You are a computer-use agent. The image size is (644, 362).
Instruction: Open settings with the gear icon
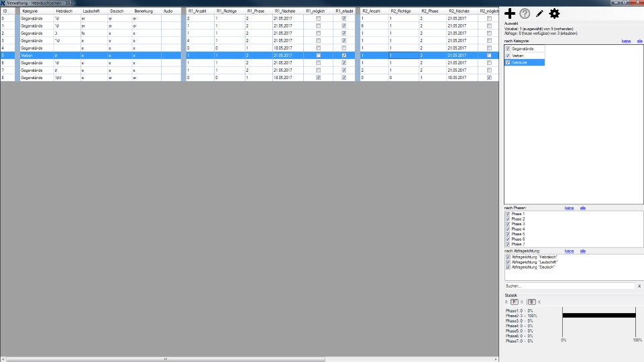coord(554,13)
